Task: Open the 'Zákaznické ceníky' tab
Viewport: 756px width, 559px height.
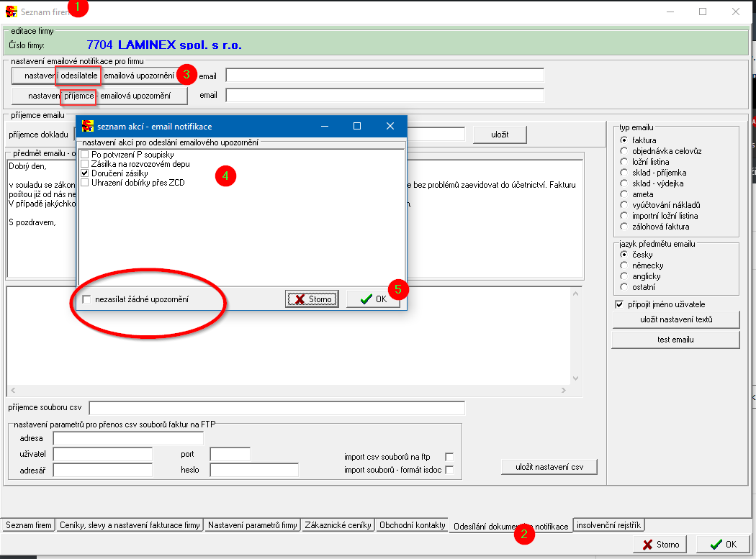Action: (338, 525)
